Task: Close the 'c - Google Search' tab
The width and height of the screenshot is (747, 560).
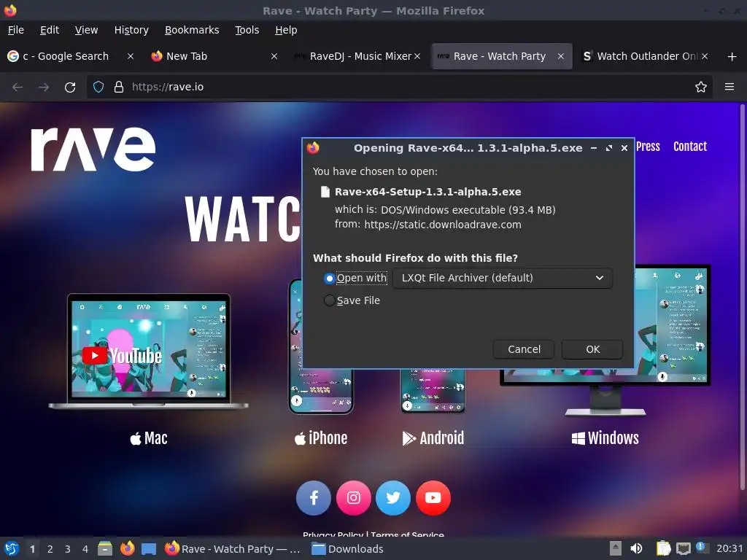Action: pos(130,56)
